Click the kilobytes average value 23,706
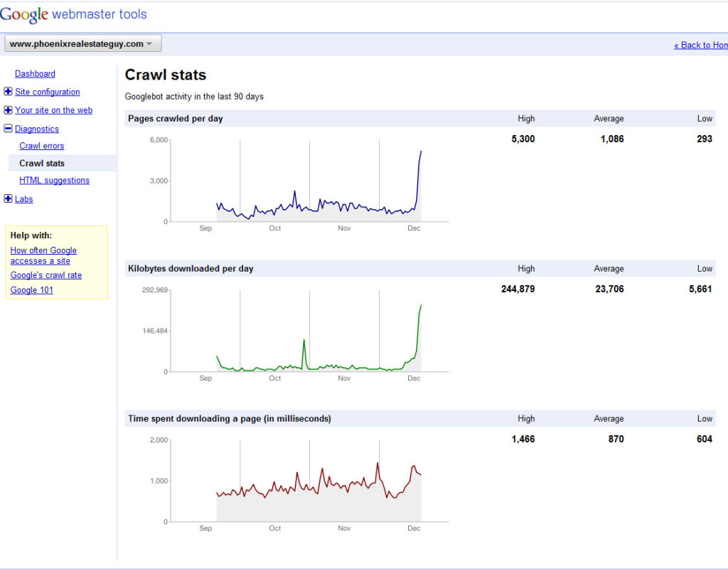 tap(609, 289)
